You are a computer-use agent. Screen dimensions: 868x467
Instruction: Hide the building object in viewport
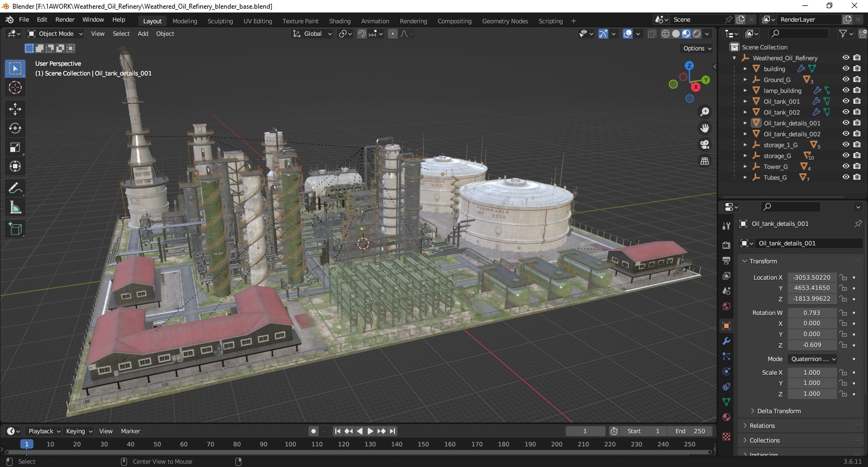click(x=846, y=68)
